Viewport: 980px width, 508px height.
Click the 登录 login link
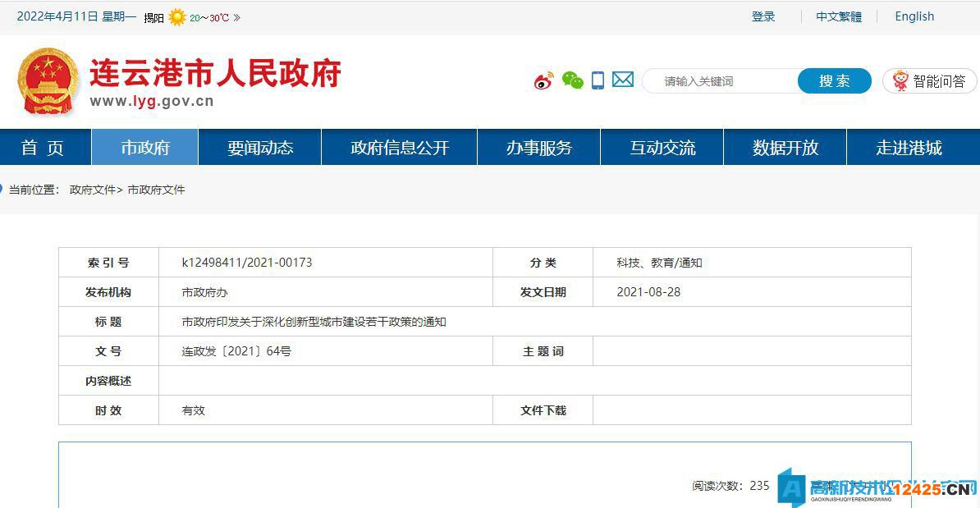[x=763, y=16]
